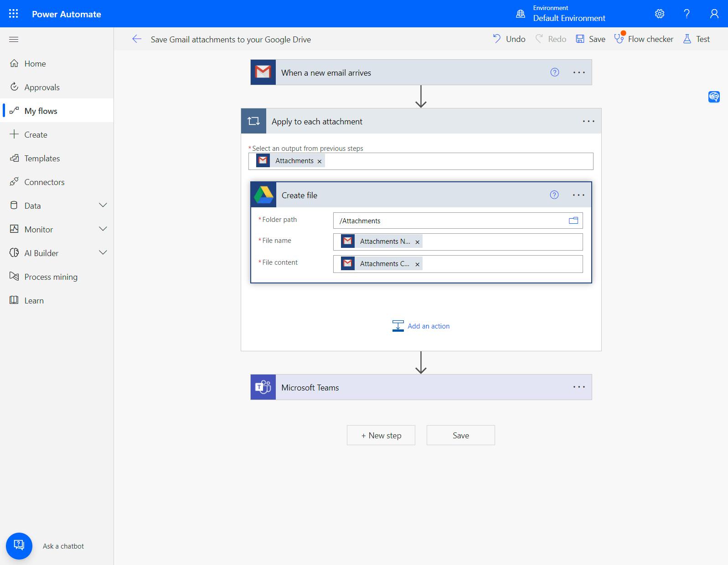Collapse the left navigation hamburger menu

click(14, 39)
